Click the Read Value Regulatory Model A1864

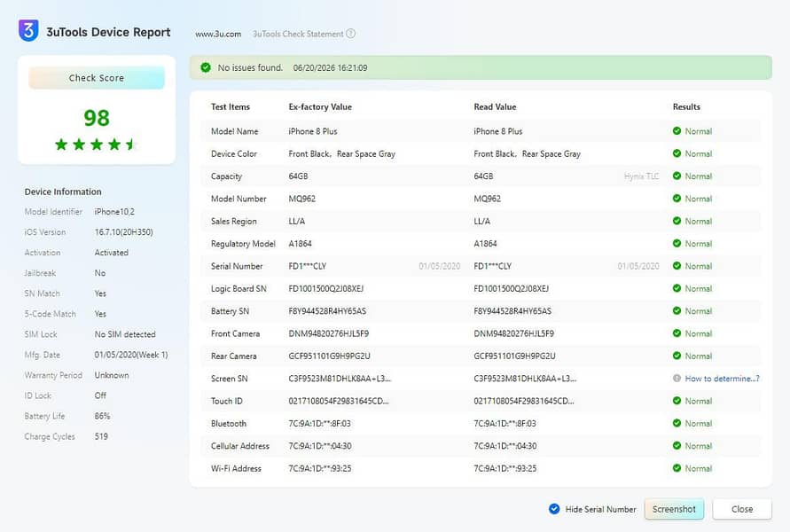[x=485, y=244]
